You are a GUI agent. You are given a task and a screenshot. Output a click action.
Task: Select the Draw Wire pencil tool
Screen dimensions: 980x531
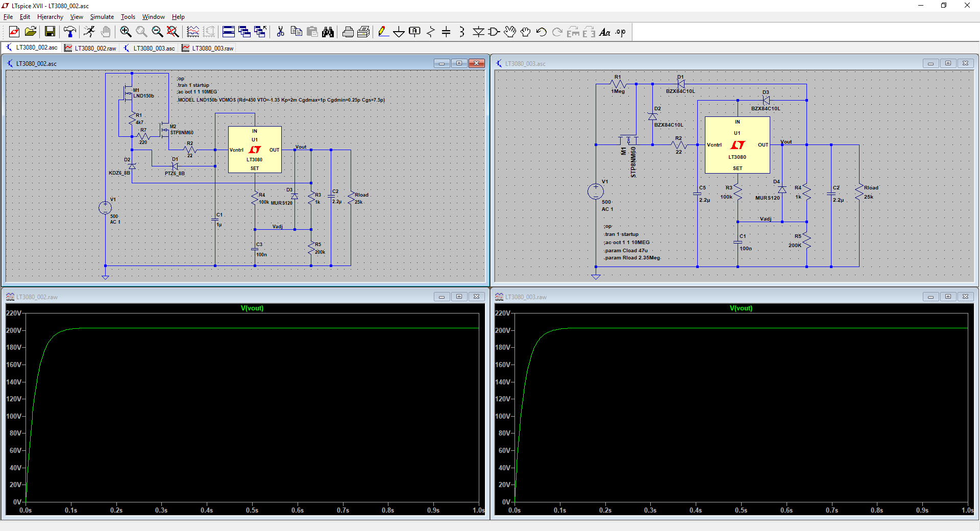pyautogui.click(x=383, y=32)
